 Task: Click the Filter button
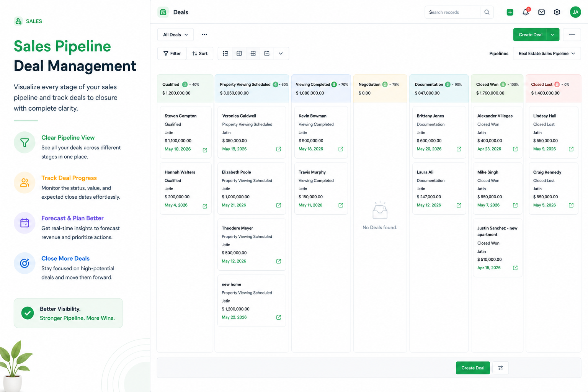tap(172, 54)
